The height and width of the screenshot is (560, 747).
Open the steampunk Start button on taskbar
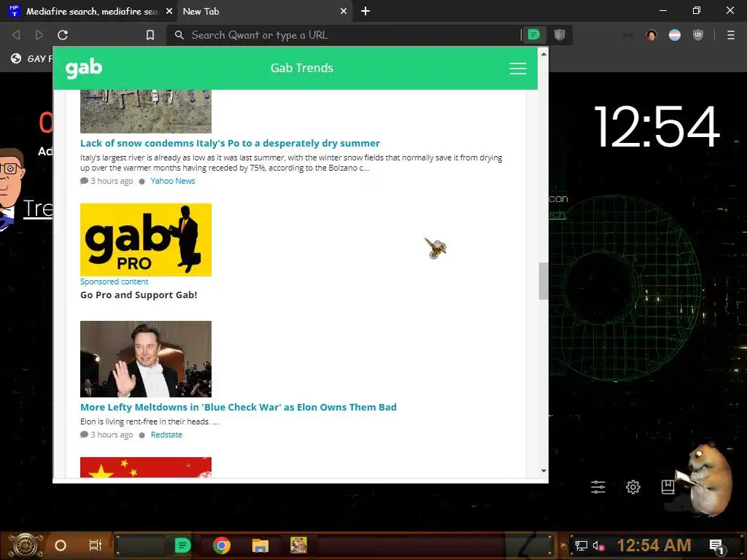(x=25, y=545)
